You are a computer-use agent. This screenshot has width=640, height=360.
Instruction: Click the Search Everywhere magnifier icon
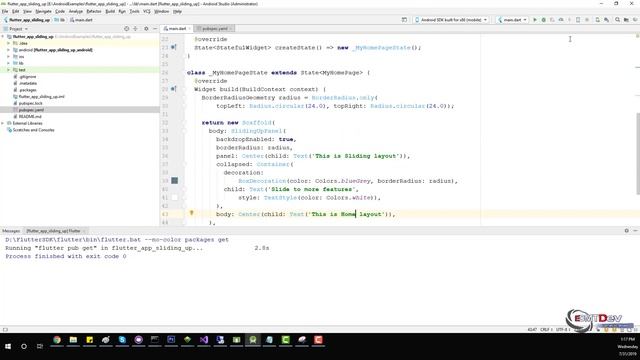click(x=617, y=20)
